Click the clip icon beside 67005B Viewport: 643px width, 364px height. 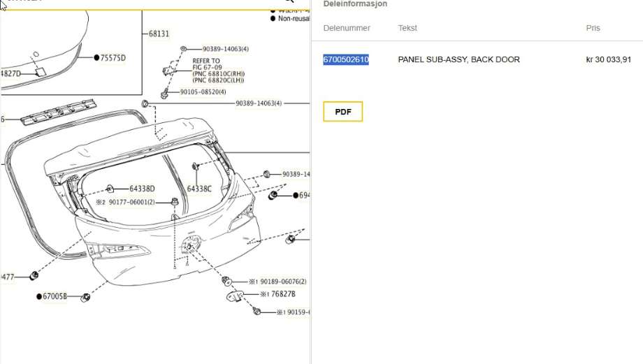click(x=85, y=297)
